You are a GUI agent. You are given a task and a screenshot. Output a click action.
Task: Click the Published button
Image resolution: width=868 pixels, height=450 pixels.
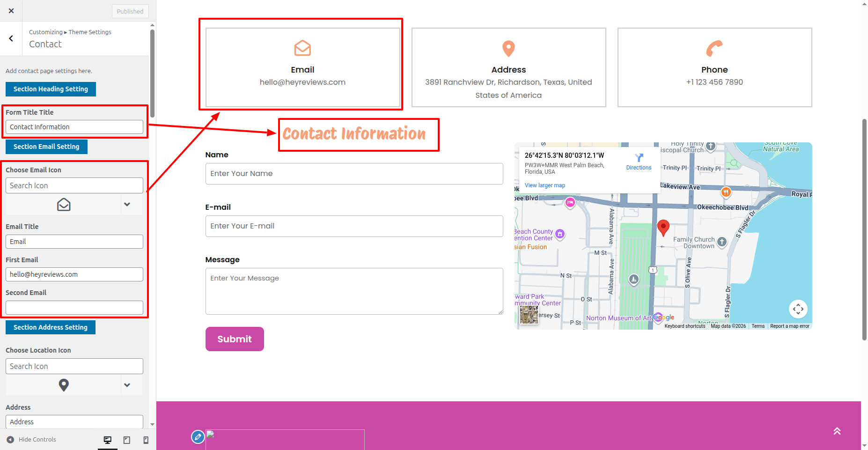pyautogui.click(x=130, y=11)
